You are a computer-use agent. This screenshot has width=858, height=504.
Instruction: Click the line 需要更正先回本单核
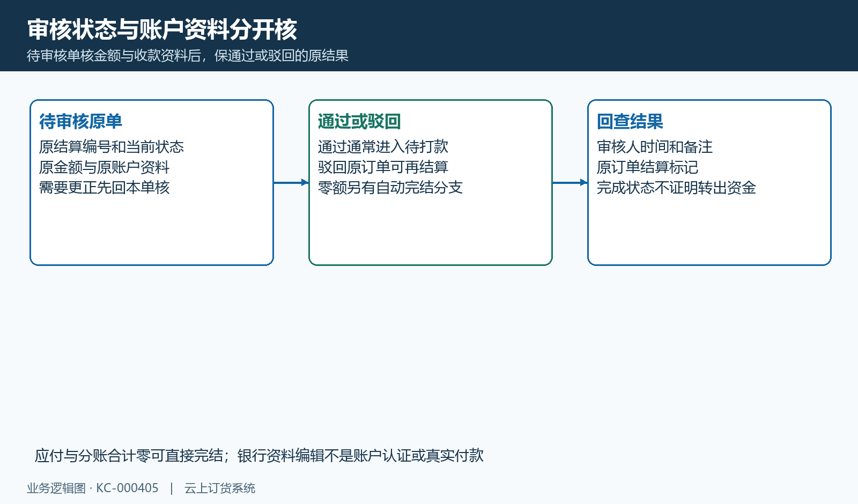point(105,188)
